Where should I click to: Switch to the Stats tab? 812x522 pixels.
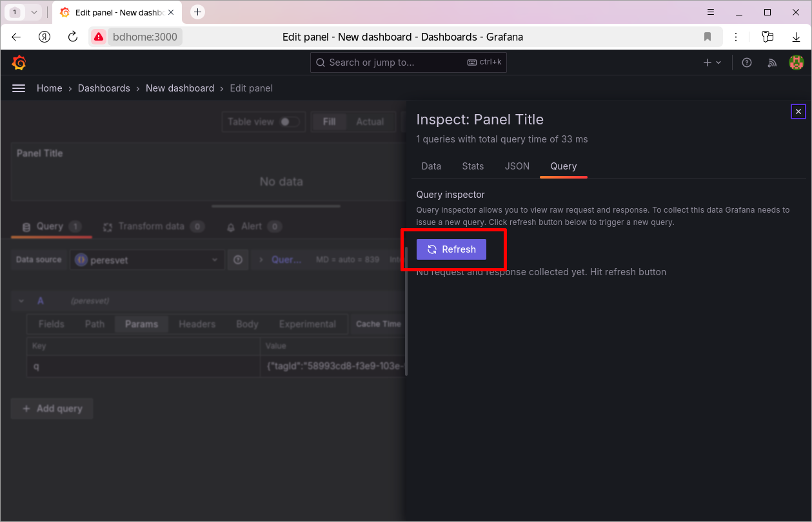click(473, 166)
